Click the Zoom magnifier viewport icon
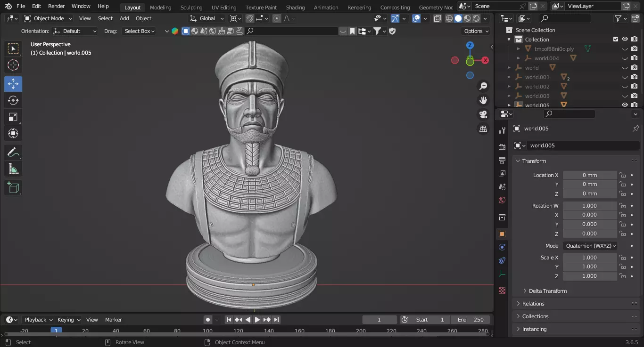644x347 pixels. coord(483,86)
